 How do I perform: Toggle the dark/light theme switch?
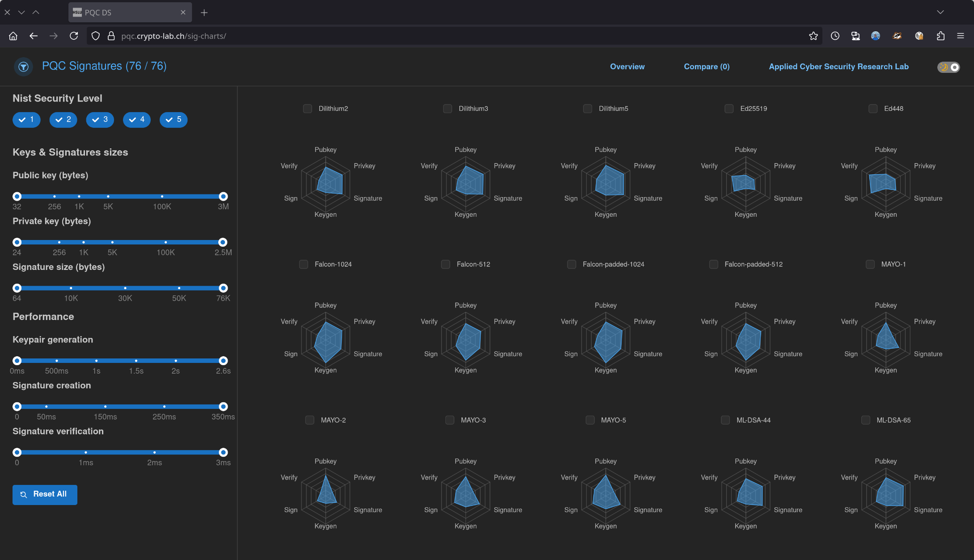(949, 67)
